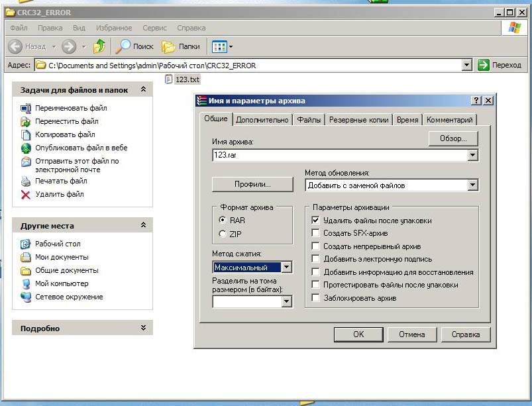Switch to the Комментарий tab

click(x=450, y=120)
